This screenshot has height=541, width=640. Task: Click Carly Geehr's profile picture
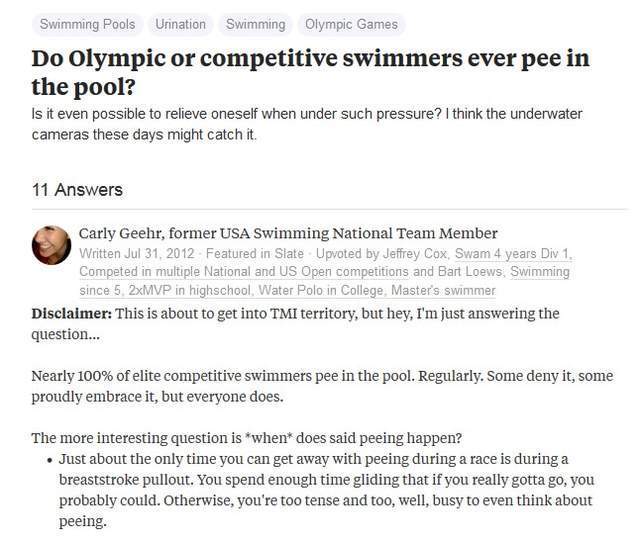pyautogui.click(x=51, y=245)
